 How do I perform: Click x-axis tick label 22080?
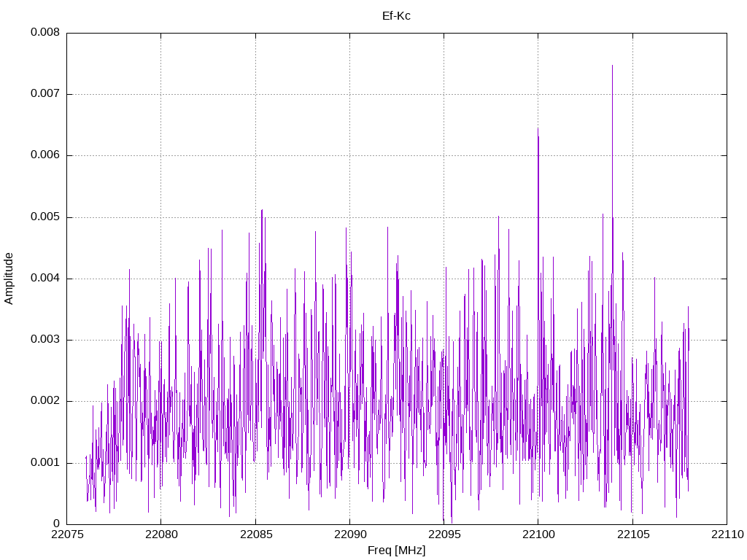click(161, 534)
